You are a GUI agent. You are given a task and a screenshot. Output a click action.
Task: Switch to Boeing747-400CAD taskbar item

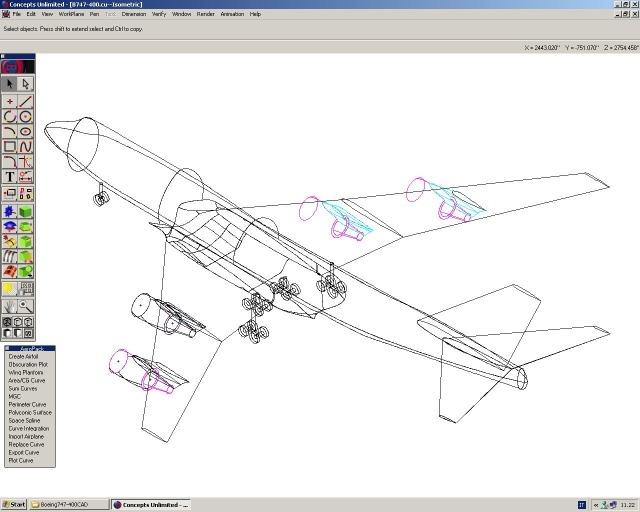click(66, 504)
